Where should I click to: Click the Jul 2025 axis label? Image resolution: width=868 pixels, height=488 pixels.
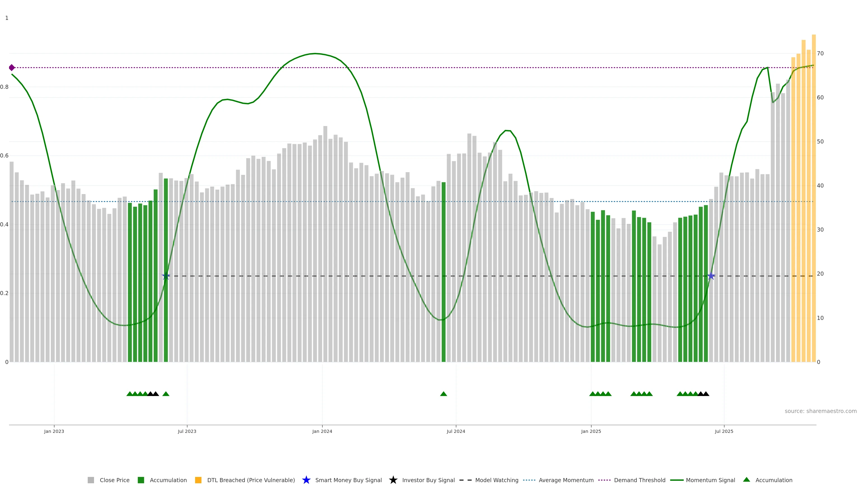point(724,431)
